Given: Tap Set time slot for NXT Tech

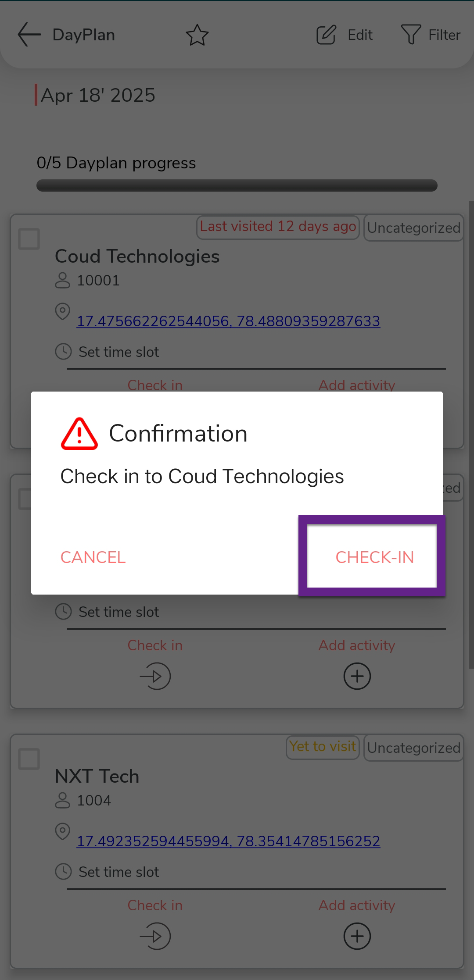Looking at the screenshot, I should tap(118, 872).
